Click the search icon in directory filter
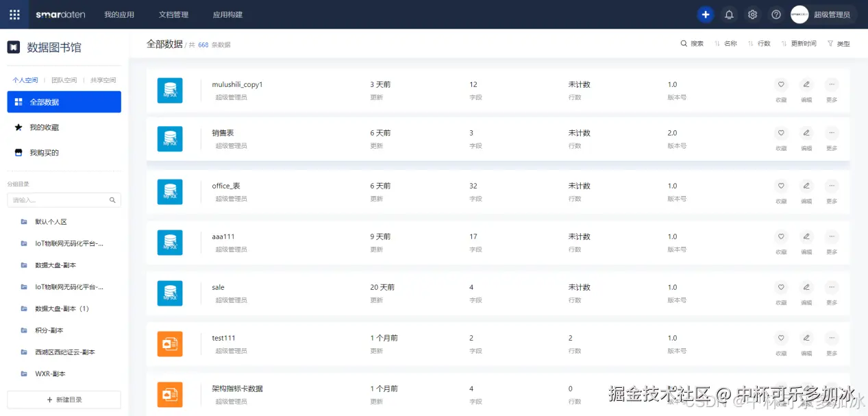This screenshot has height=416, width=868. pyautogui.click(x=112, y=200)
